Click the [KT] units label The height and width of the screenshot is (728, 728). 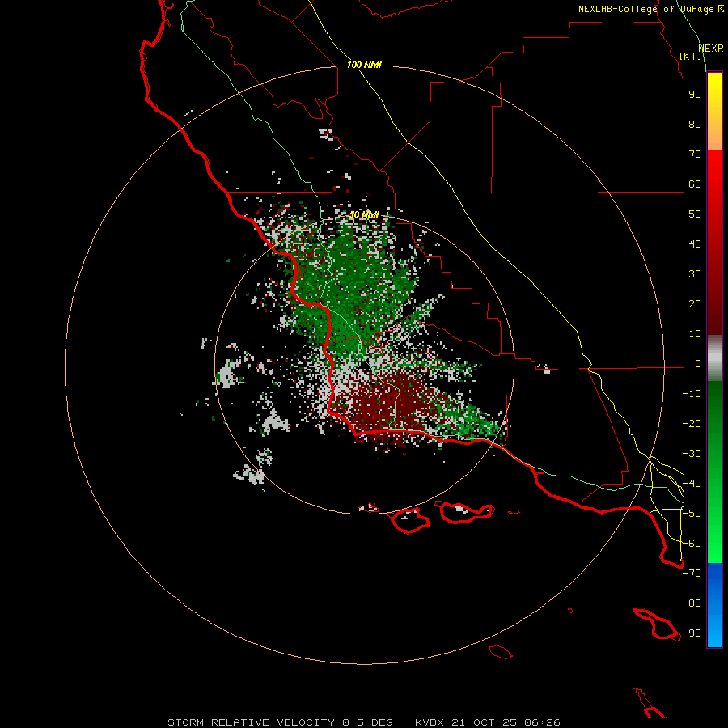[691, 56]
